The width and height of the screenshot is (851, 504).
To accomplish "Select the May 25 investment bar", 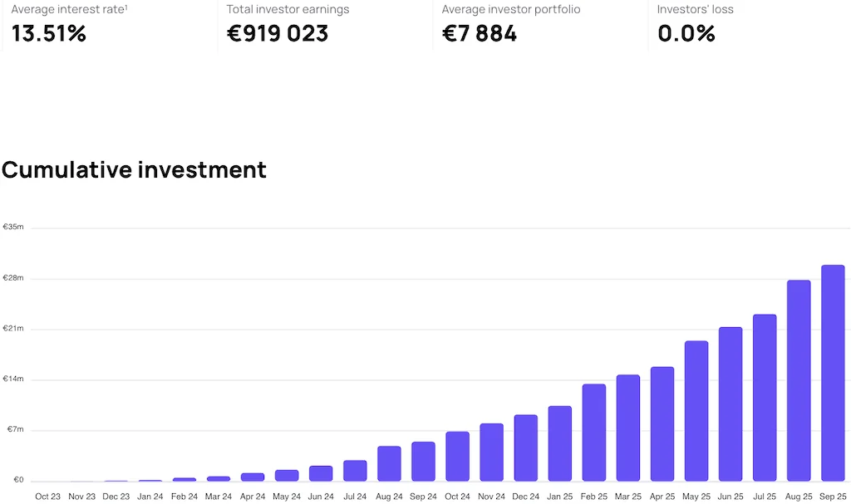I will click(696, 411).
